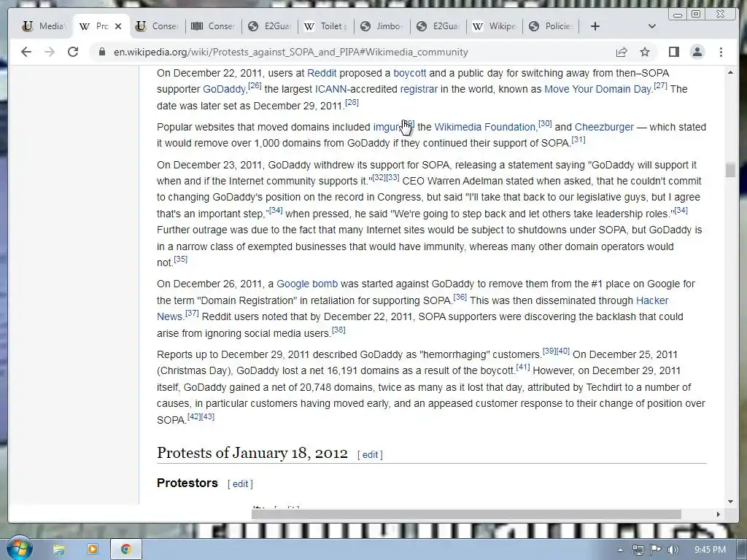Image resolution: width=747 pixels, height=560 pixels.
Task: Switch to the Toilet tab
Action: [326, 26]
